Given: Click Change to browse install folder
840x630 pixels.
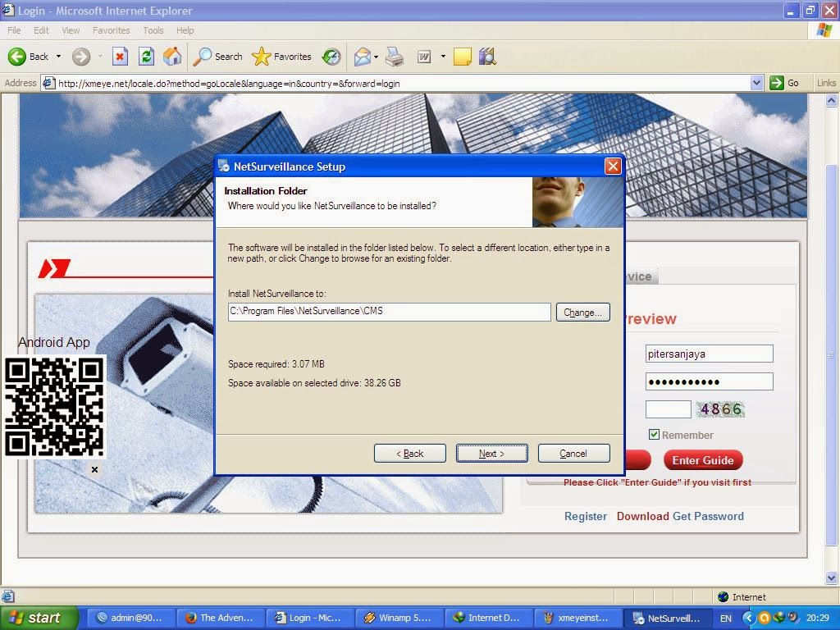Looking at the screenshot, I should point(583,313).
